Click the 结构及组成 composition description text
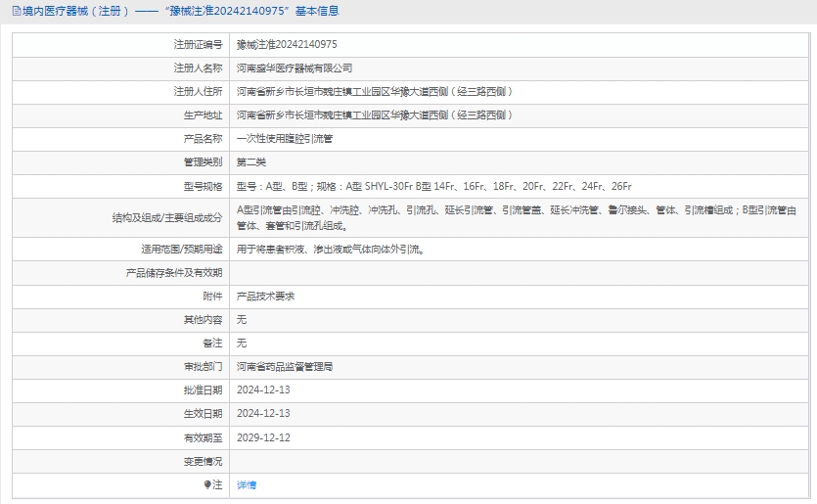This screenshot has height=504, width=817. (x=517, y=217)
